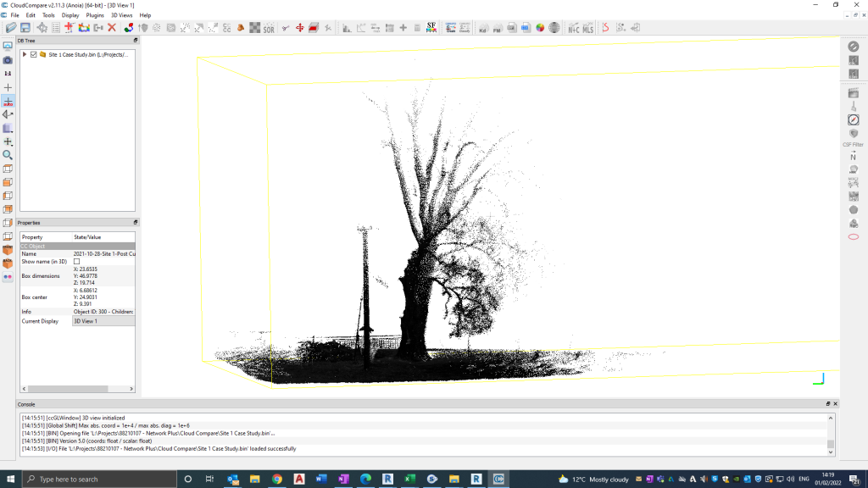The height and width of the screenshot is (488, 868).
Task: Click the Properties panel horizontal scrollbar
Action: (x=68, y=391)
